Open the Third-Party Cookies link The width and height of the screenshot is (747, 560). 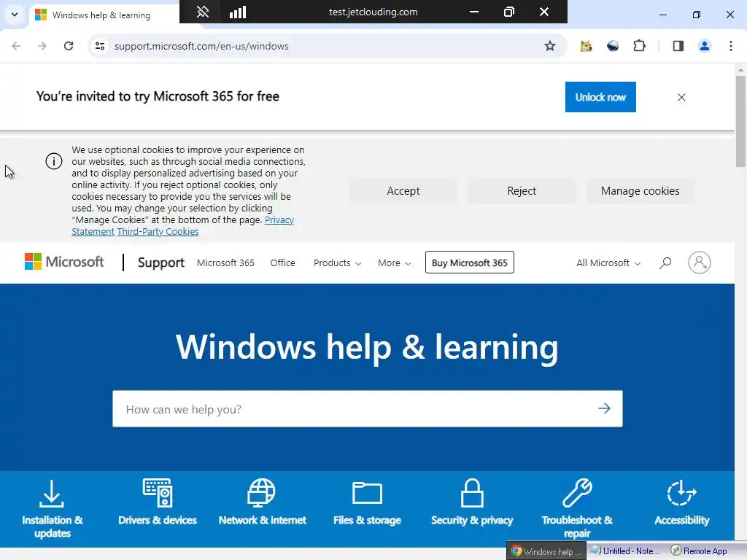(x=158, y=231)
